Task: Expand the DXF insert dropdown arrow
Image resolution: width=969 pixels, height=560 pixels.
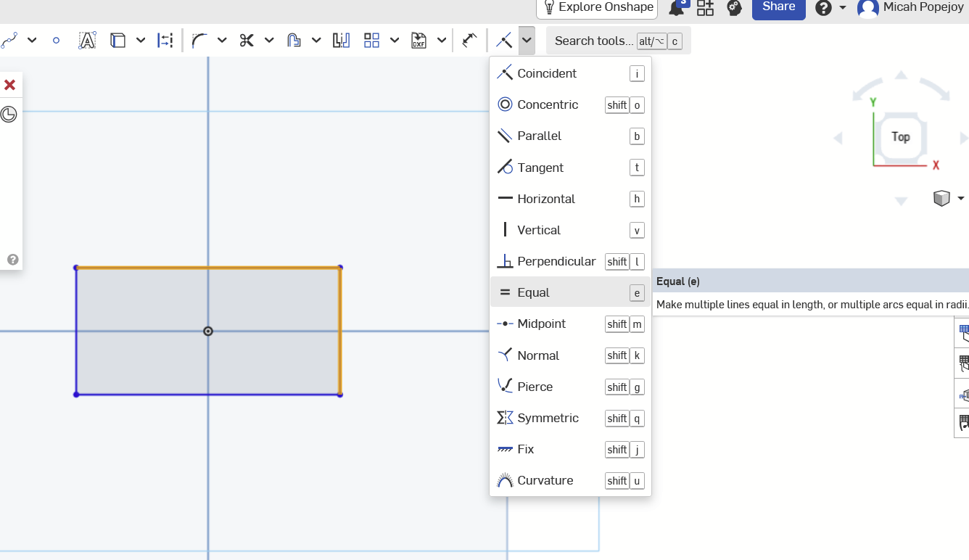Action: point(441,41)
